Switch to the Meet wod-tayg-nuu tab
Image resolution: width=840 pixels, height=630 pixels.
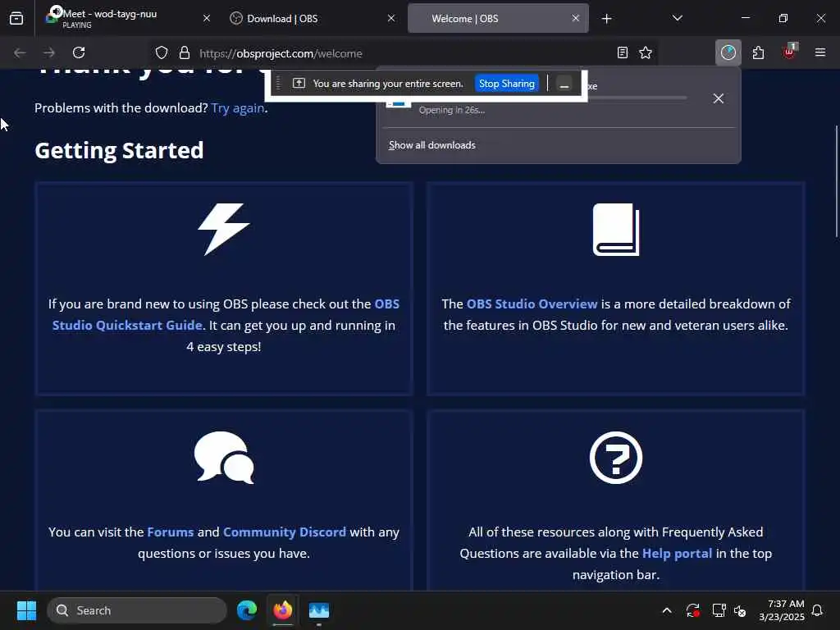(127, 19)
